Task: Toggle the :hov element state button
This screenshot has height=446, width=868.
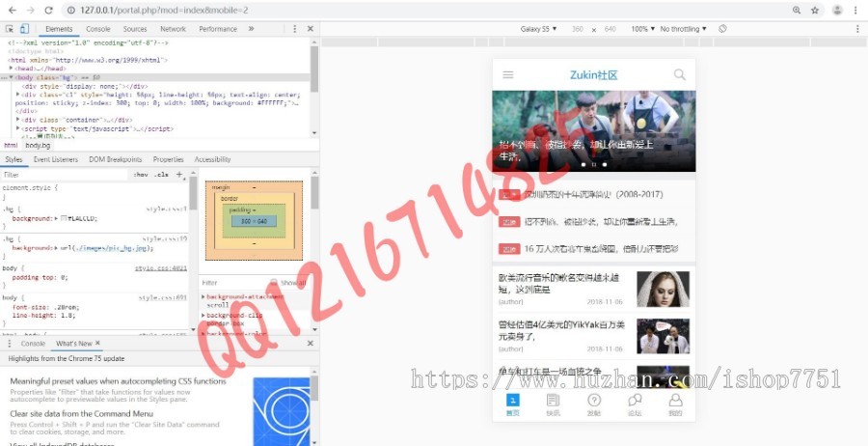Action: 141,175
